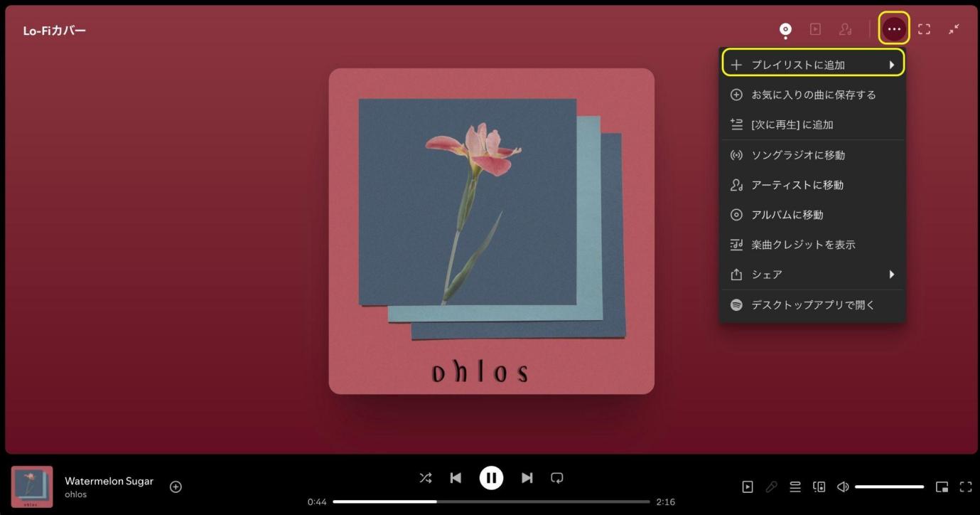The image size is (980, 515).
Task: Click the song progress bar
Action: 491,501
